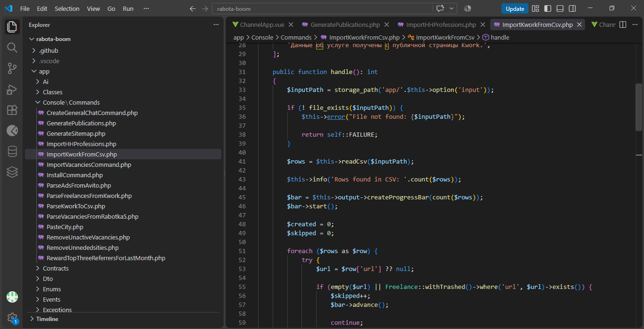Open ParseKworkToCsv.php in the Explorer
Screen dimensions: 644x329
pos(123,206)
